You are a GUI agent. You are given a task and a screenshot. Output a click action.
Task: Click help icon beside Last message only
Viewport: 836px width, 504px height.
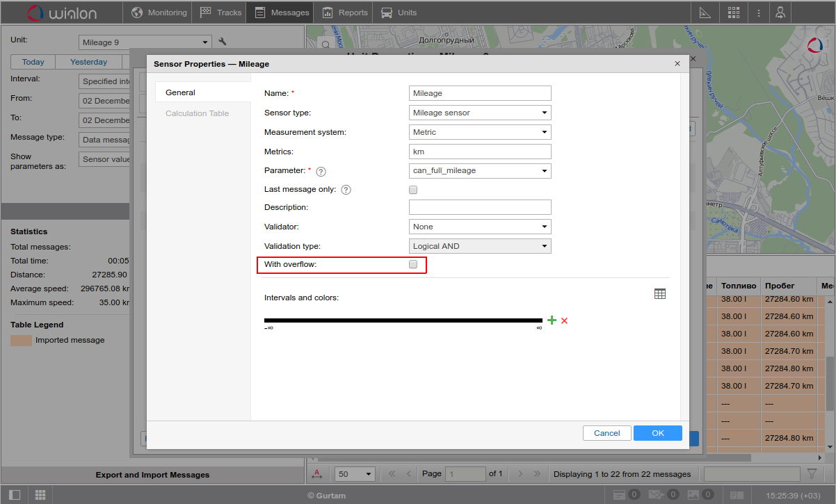pyautogui.click(x=346, y=190)
